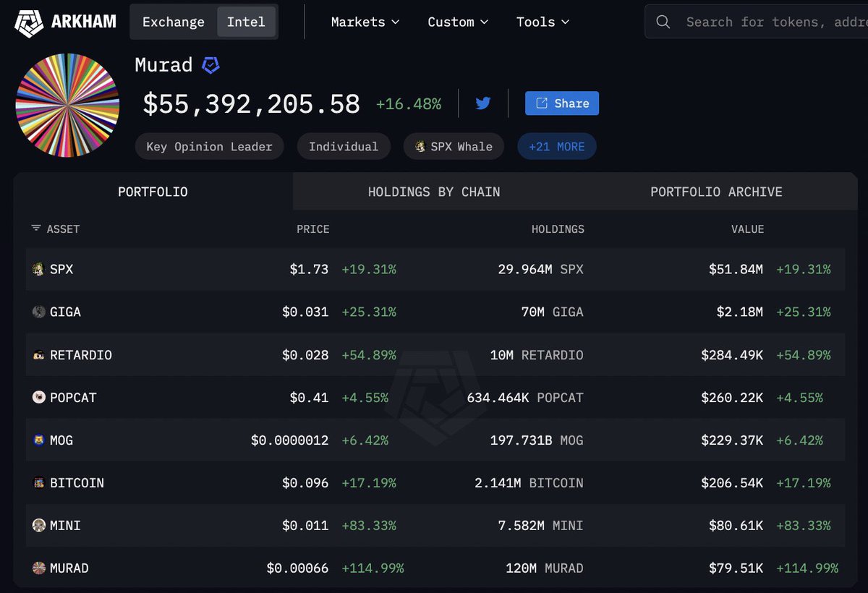Click the RETARDIO token icon
Viewport: 868px width, 593px height.
point(39,355)
